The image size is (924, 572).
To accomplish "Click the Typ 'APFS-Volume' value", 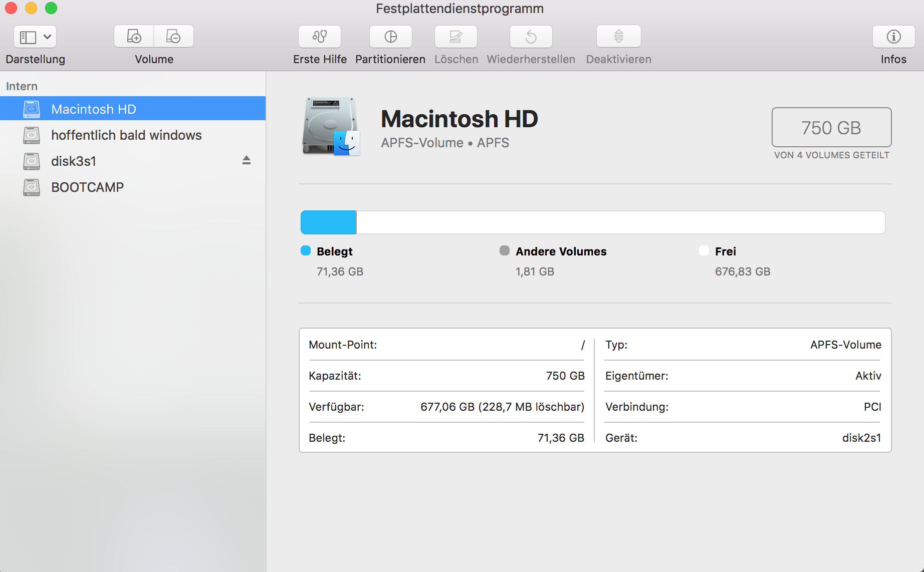I will pyautogui.click(x=846, y=345).
